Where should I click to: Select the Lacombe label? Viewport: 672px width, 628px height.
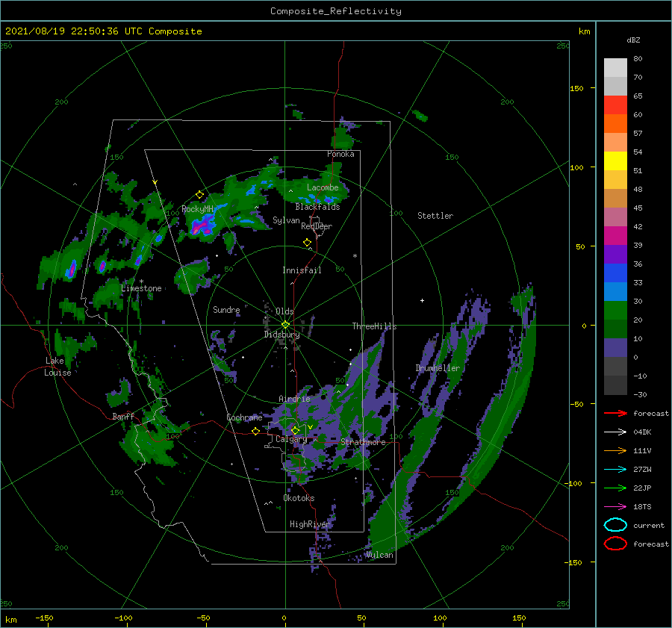pos(323,187)
